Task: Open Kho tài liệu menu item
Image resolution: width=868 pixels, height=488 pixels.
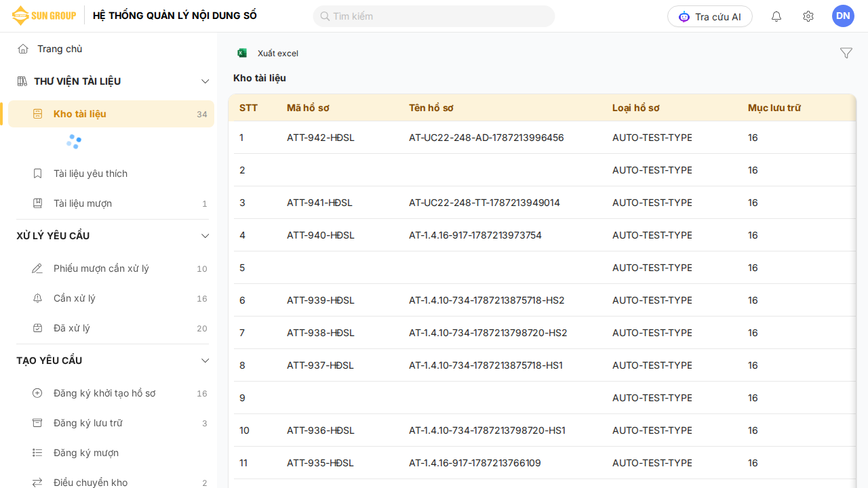Action: click(x=111, y=114)
